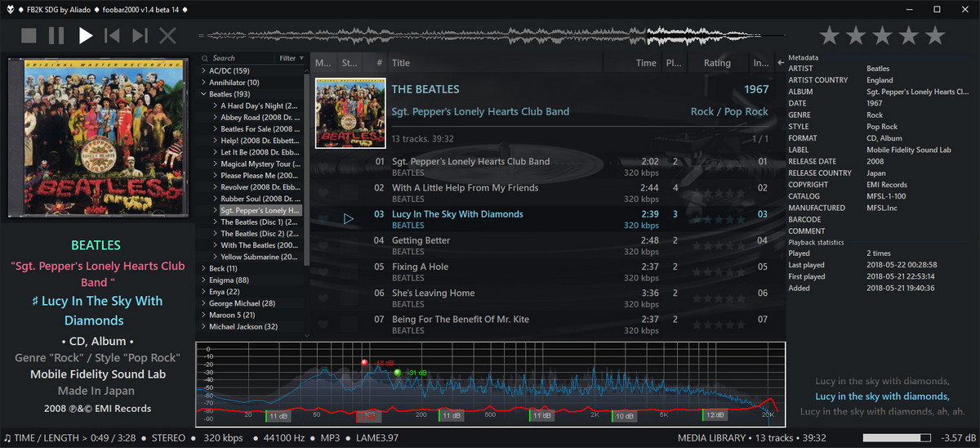Select A Hard Day's Night album
The height and width of the screenshot is (448, 980).
pos(259,105)
